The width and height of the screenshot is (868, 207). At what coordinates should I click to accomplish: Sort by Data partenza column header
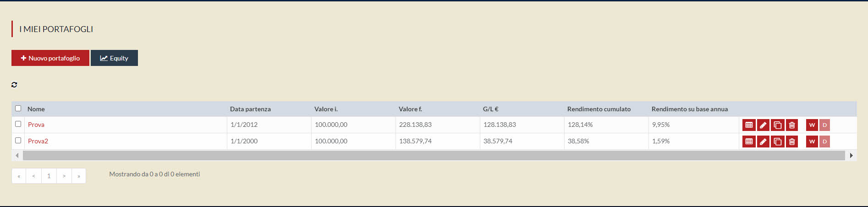pyautogui.click(x=250, y=109)
